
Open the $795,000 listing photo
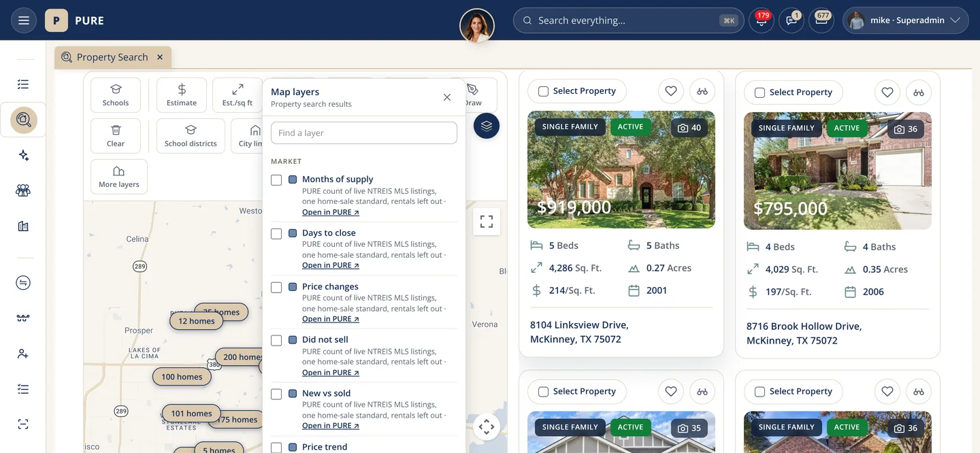[838, 171]
